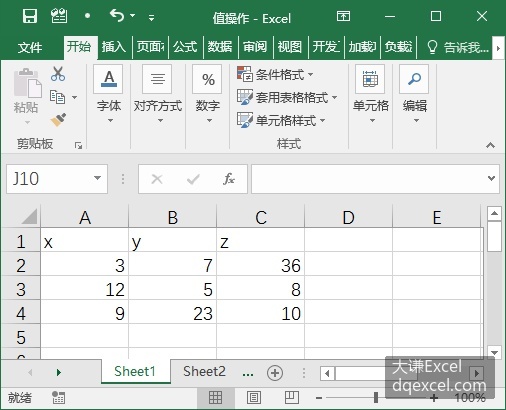Click the New Sheet plus icon
Viewport: 506px width, 410px height.
tap(275, 373)
